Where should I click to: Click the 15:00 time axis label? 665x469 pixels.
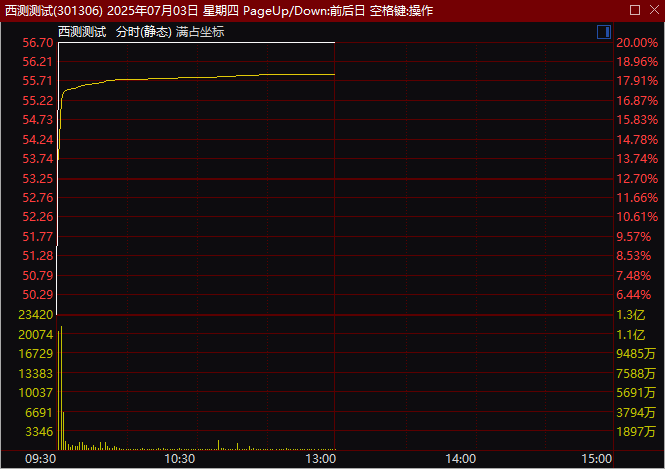[597, 459]
